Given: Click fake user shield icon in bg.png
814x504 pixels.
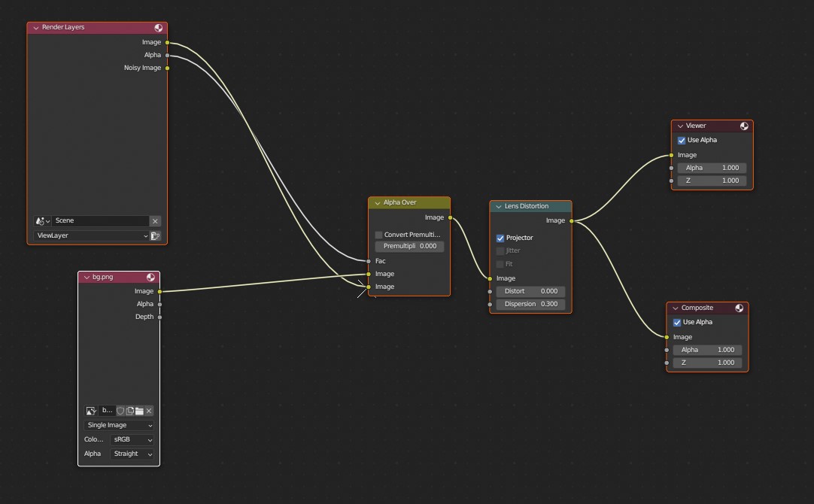Looking at the screenshot, I should [120, 411].
